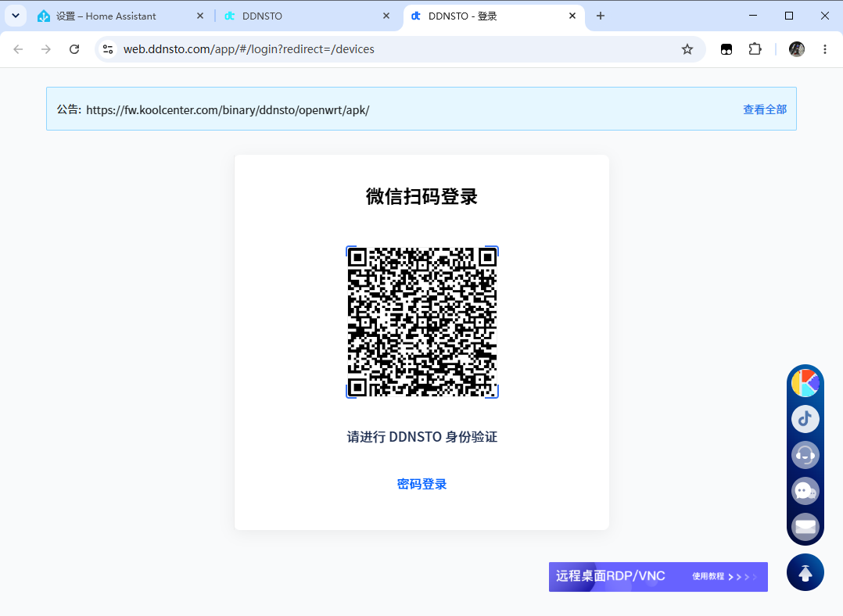The width and height of the screenshot is (843, 616).
Task: Open the tab search dropdown arrow
Action: [x=16, y=16]
